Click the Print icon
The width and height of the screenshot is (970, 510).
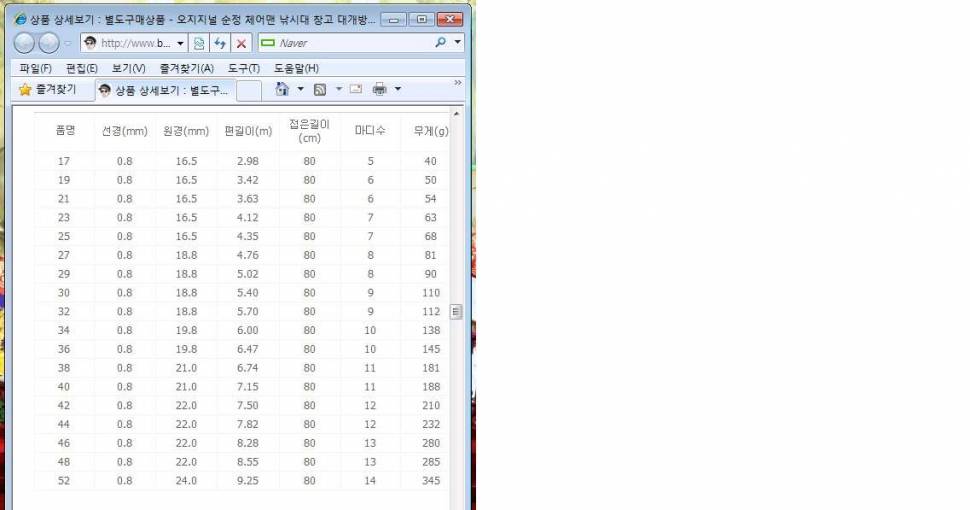(379, 89)
